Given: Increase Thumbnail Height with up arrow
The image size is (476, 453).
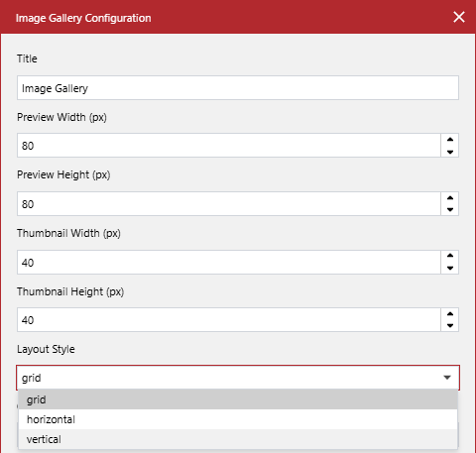Looking at the screenshot, I should (x=450, y=314).
